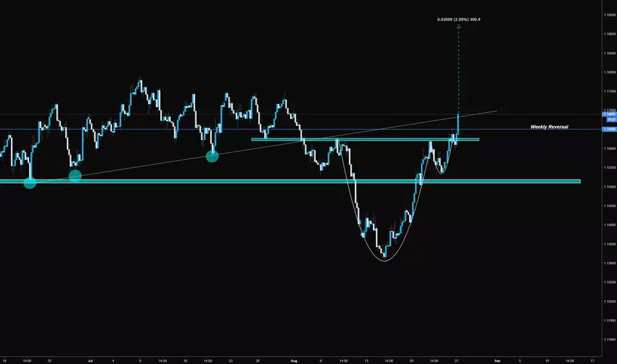Viewport: 617px width, 364px height.
Task: Click the 1.19500 price axis label
Action: click(610, 15)
